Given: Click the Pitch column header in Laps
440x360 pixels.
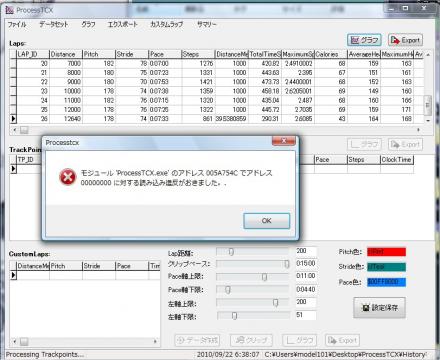Looking at the screenshot, I should (x=99, y=54).
